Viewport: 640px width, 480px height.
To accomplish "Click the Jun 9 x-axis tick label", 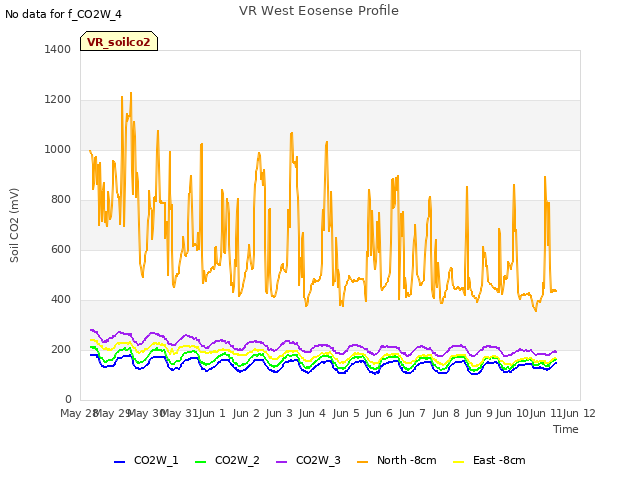I will click(479, 413).
